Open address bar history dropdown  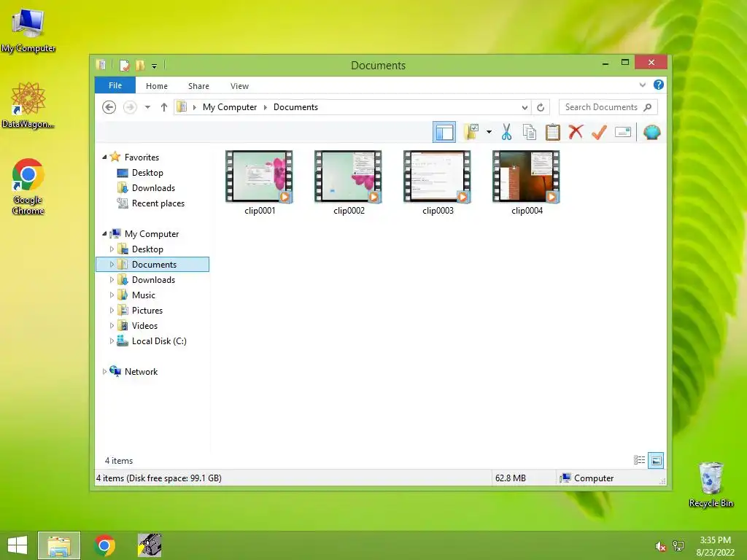click(525, 108)
